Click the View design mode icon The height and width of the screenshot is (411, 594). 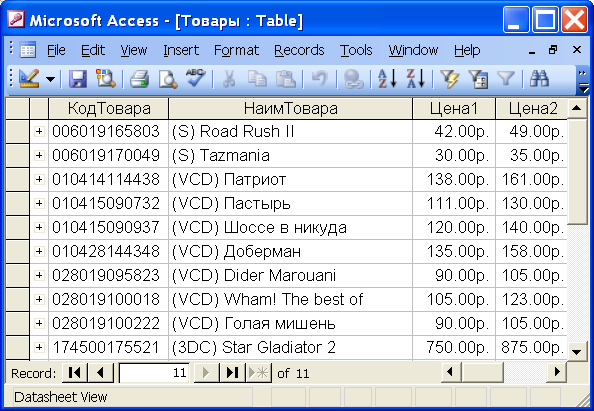tap(29, 79)
